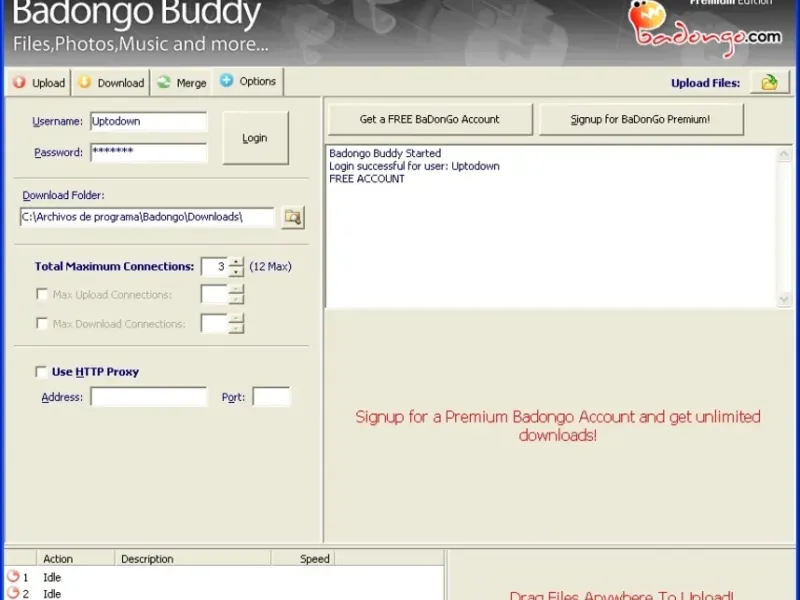Click the Speed column header
Viewport: 800px width, 600px height.
tap(303, 559)
